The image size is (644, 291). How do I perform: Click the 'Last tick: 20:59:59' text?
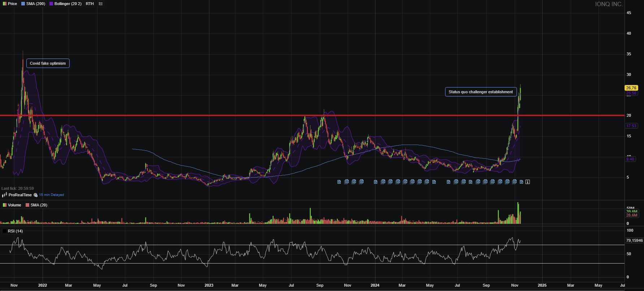pyautogui.click(x=18, y=188)
